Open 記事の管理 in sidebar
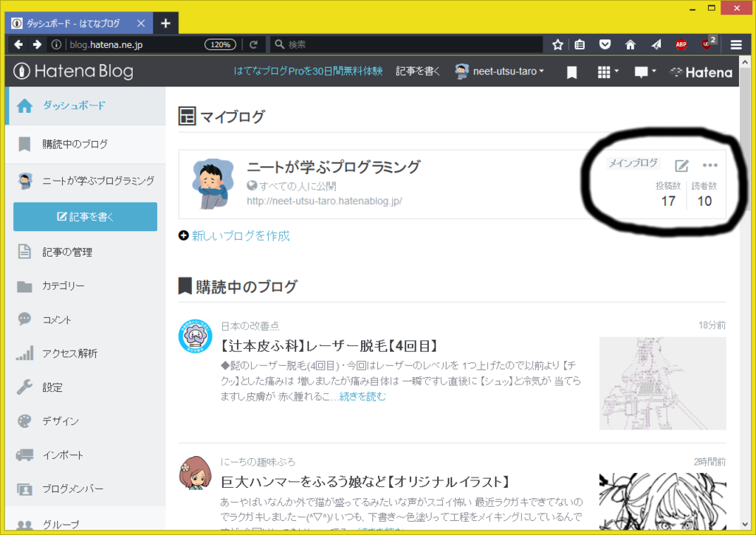This screenshot has height=535, width=756. pos(86,252)
